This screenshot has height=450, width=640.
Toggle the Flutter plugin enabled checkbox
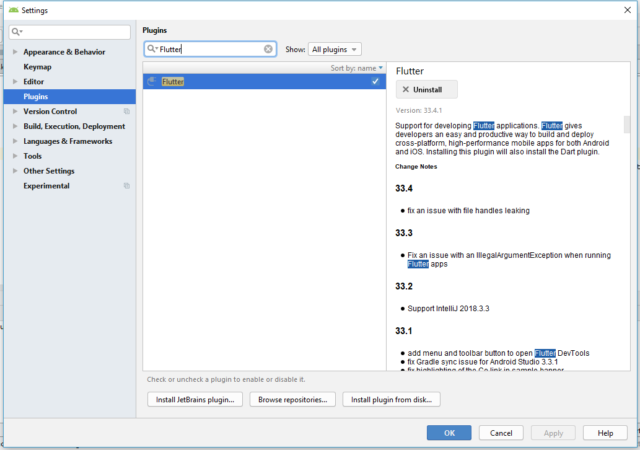point(375,81)
